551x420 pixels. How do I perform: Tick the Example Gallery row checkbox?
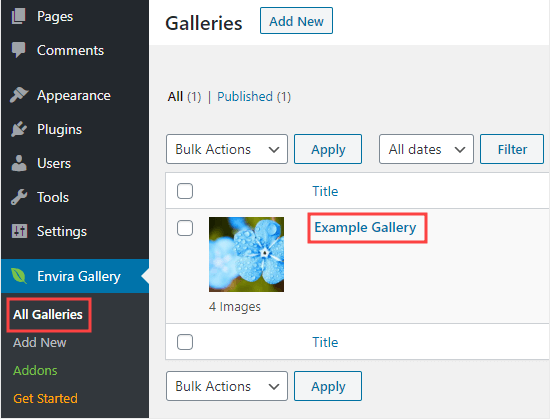[185, 228]
